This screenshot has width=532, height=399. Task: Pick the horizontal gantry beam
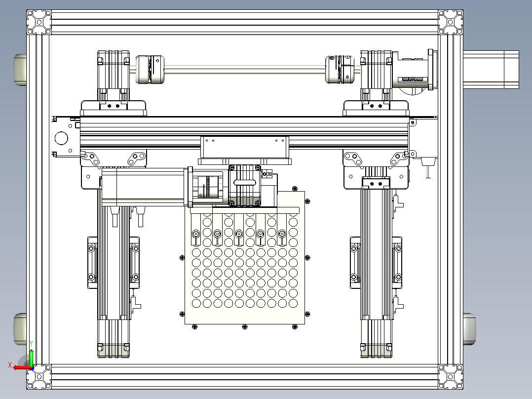tap(244, 133)
